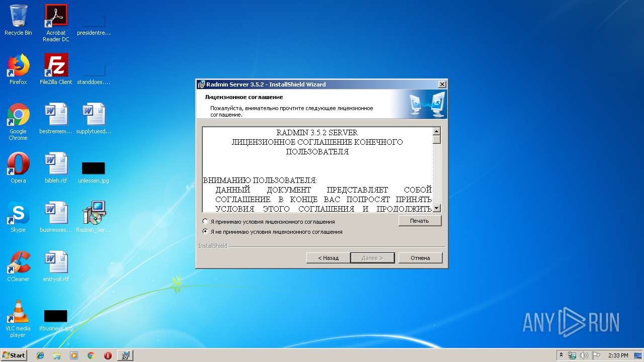644x362 pixels.
Task: Open the Recycle Bin desktop icon
Action: pos(18,20)
